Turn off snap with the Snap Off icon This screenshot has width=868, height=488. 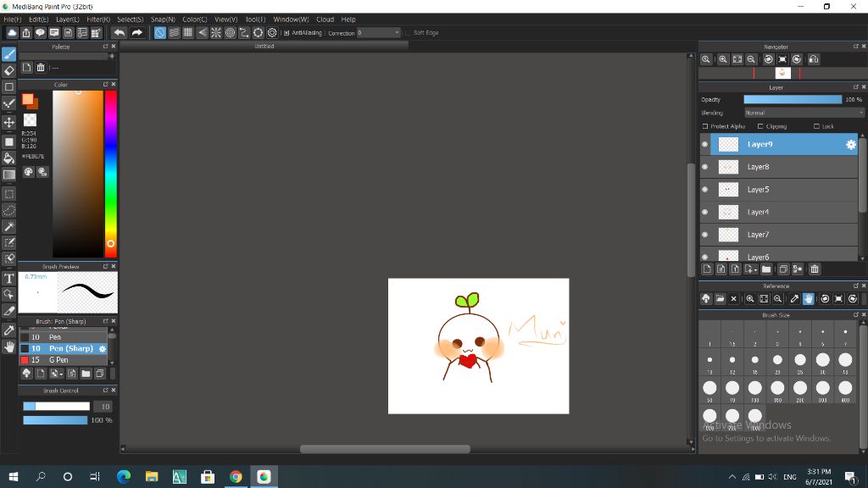[x=160, y=33]
